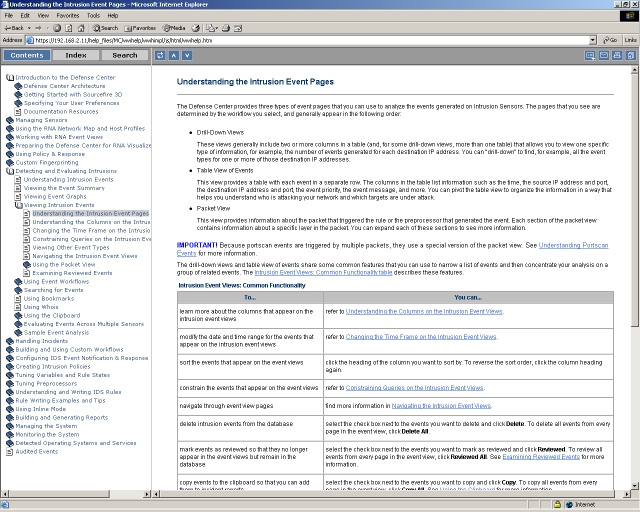Open the Back history dropdown arrow
The width and height of the screenshot is (640, 512).
coord(29,28)
